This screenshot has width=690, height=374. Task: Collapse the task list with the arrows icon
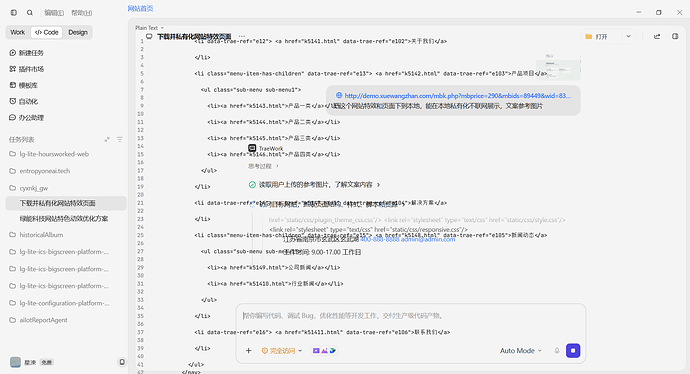[x=107, y=139]
